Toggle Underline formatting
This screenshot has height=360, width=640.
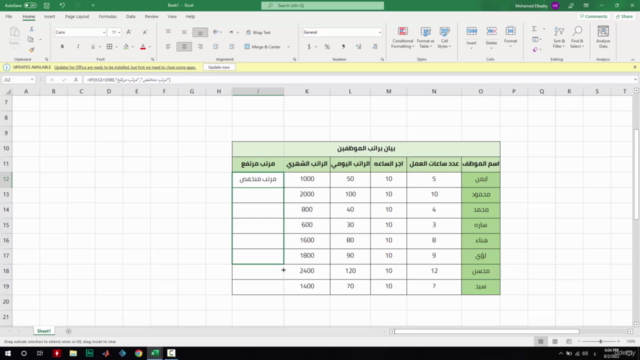click(x=93, y=47)
